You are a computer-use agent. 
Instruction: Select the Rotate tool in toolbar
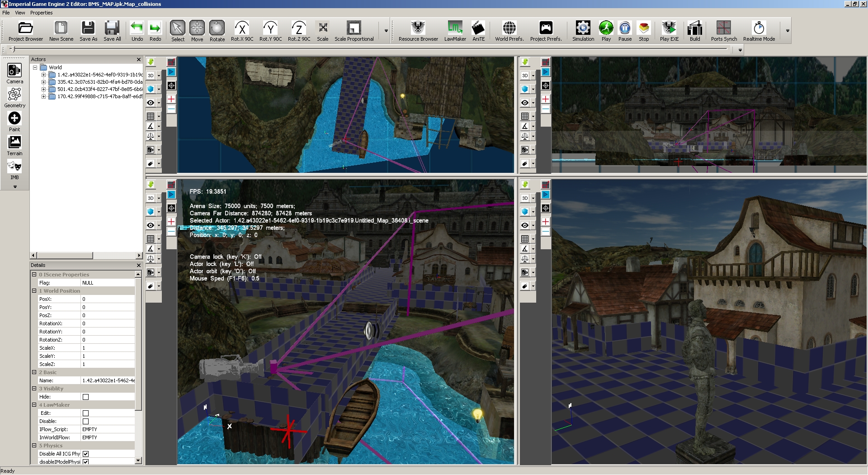click(x=217, y=31)
